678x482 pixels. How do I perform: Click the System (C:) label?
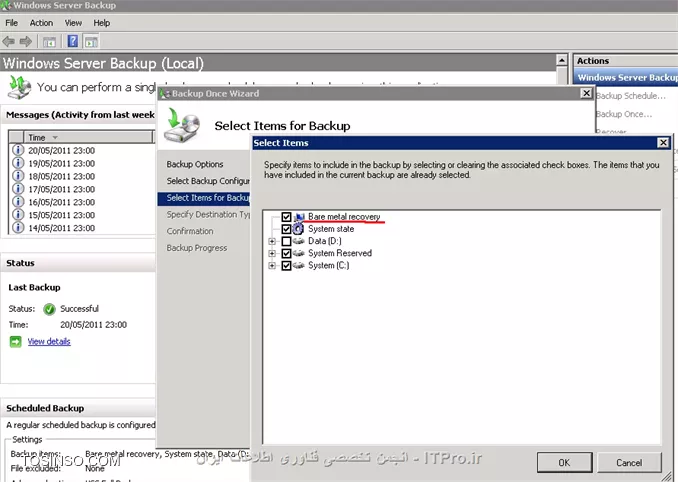pos(329,265)
